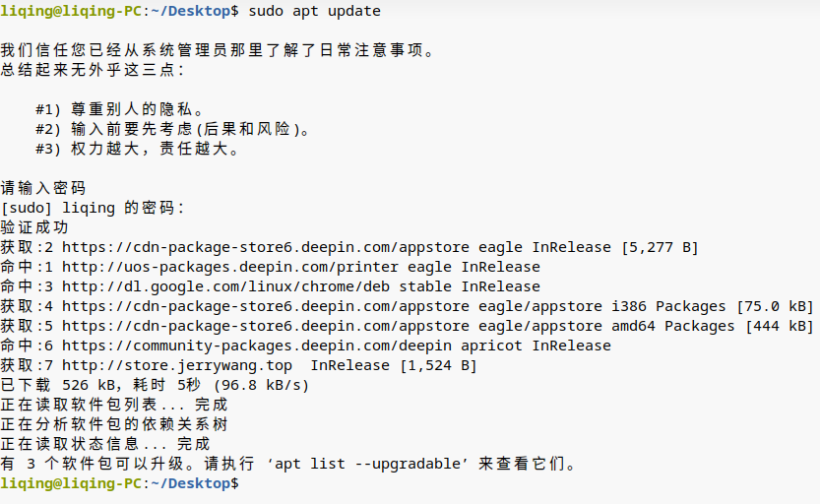Image resolution: width=820 pixels, height=504 pixels.
Task: Click the '正在读取软件包列表... 完成' line
Action: 114,406
